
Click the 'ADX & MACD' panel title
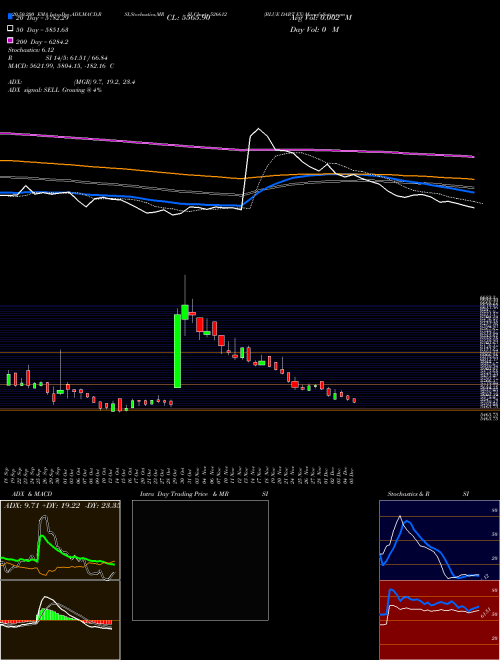tap(32, 494)
